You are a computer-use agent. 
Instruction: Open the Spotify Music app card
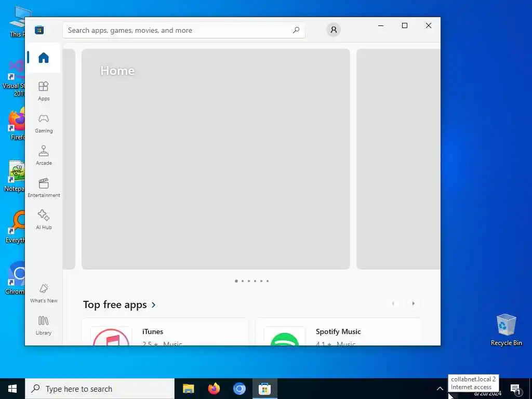pyautogui.click(x=338, y=332)
